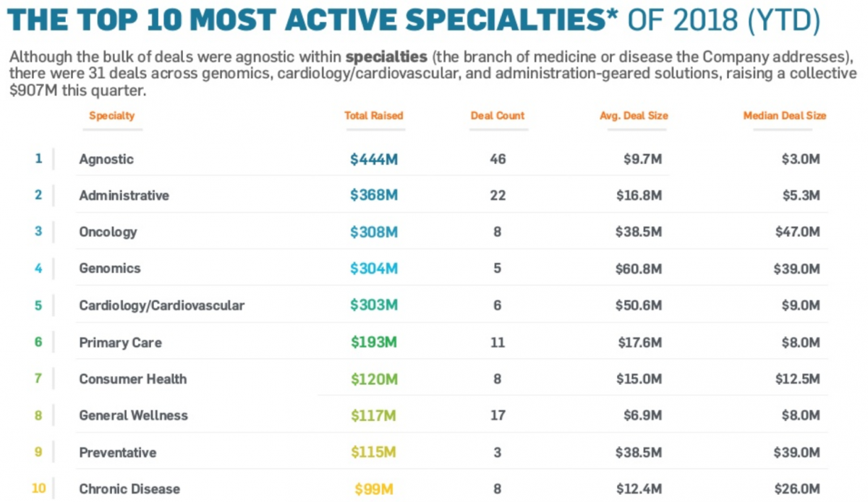Click the Specialty column header
Image resolution: width=868 pixels, height=502 pixels.
pos(112,116)
